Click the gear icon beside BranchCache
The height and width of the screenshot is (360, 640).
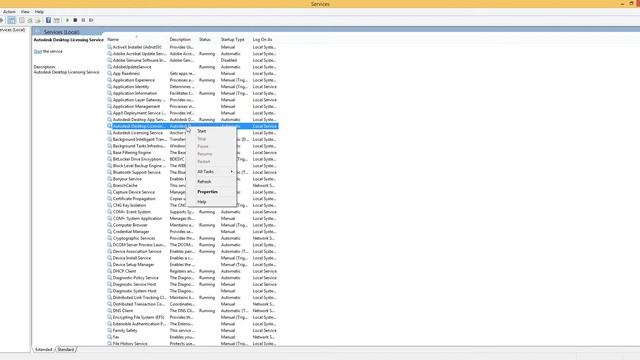(109, 185)
